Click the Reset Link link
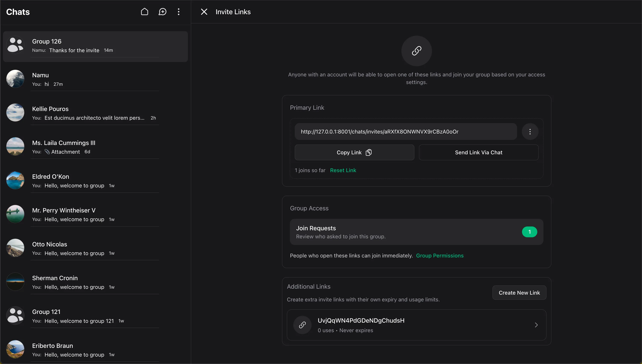 [343, 170]
